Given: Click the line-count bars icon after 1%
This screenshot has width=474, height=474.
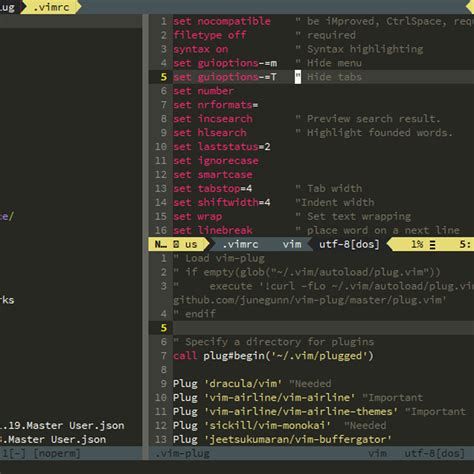Looking at the screenshot, I should click(x=432, y=245).
